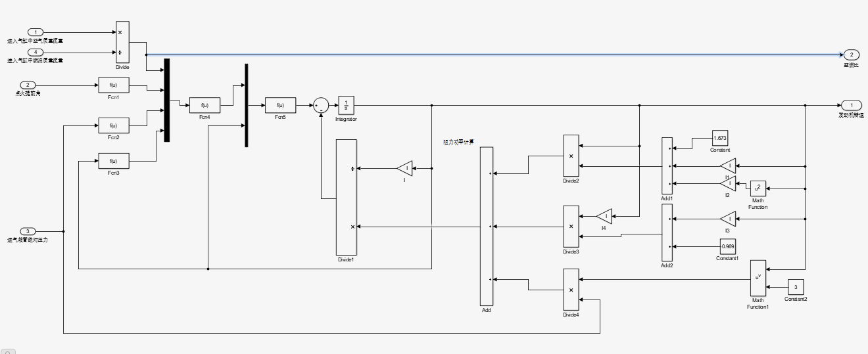
Task: Click gain block I feeding Divide1
Action: pos(405,169)
